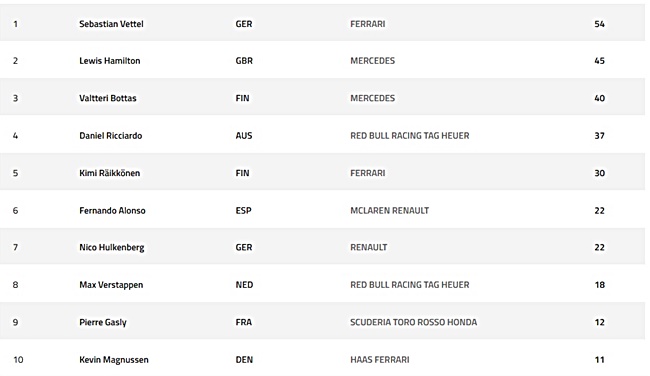This screenshot has height=376, width=650.
Task: Select HAAS FERRARI team label
Action: pos(379,360)
